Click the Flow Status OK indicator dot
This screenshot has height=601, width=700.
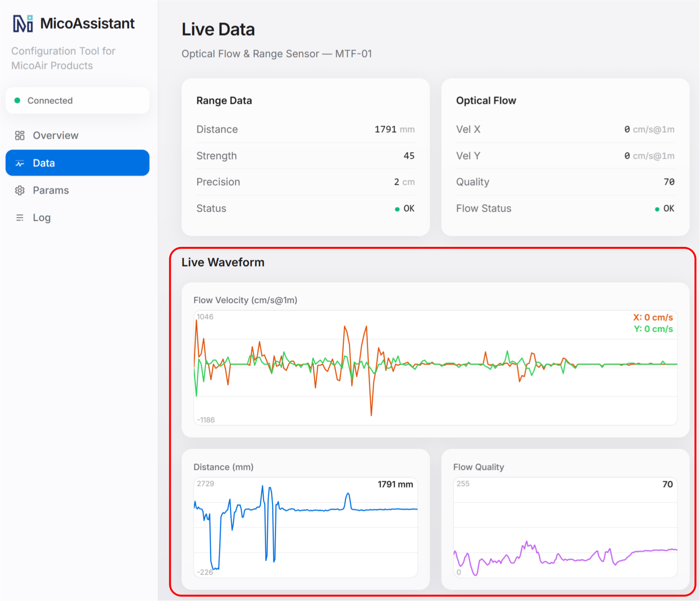click(x=657, y=209)
